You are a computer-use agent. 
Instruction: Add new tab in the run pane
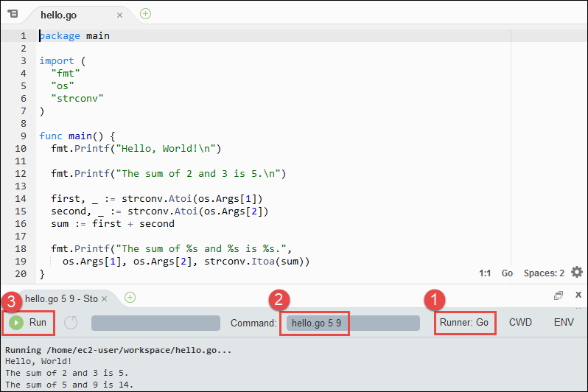click(130, 298)
